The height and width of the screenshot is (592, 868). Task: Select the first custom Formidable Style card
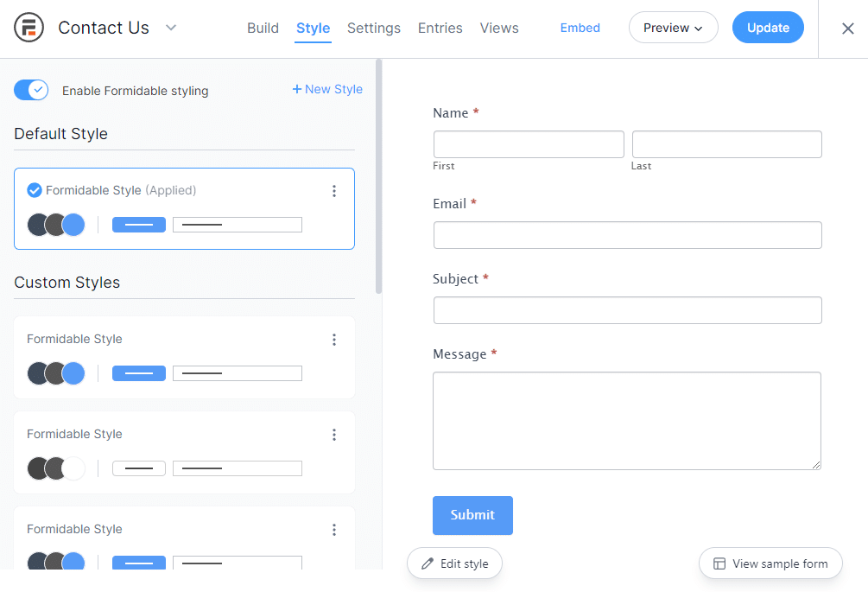coord(184,357)
